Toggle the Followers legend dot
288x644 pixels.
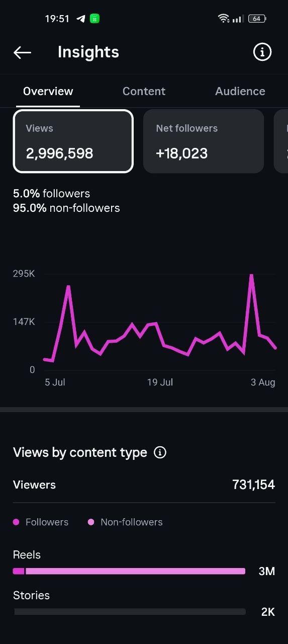tap(16, 522)
